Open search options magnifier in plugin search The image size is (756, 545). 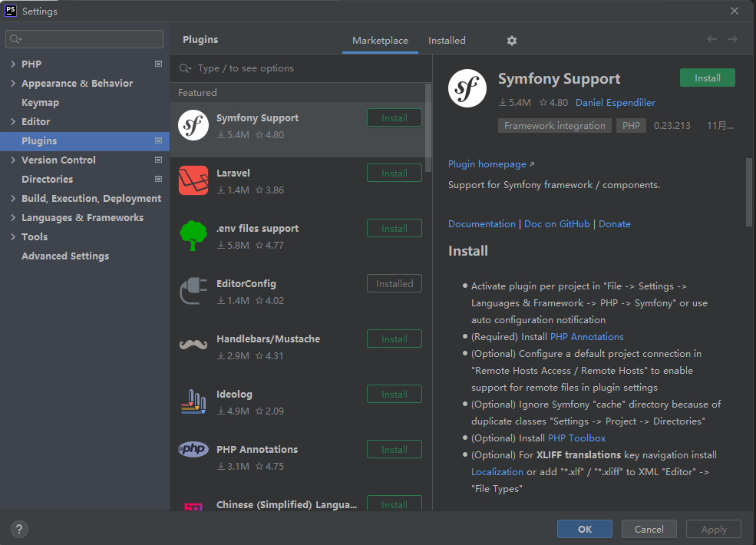point(185,68)
